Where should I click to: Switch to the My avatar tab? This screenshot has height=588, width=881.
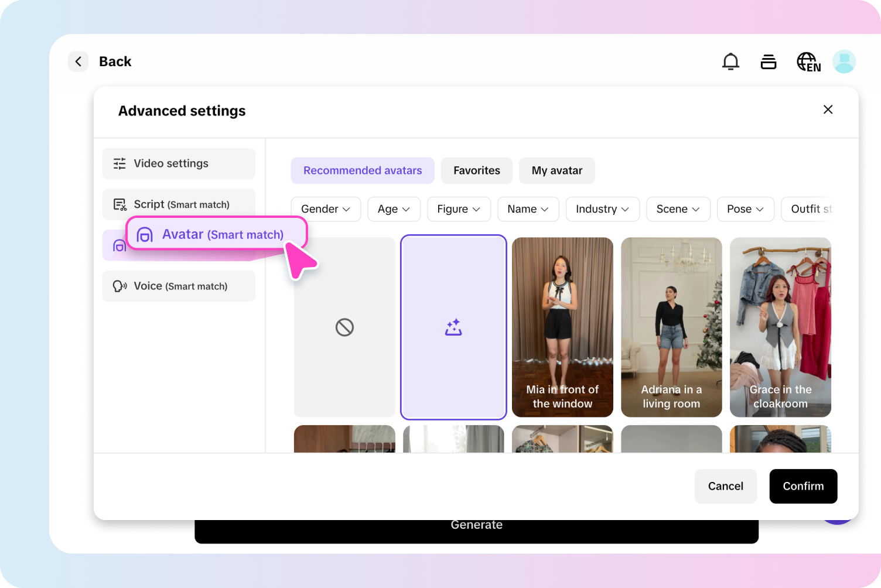[x=556, y=170]
